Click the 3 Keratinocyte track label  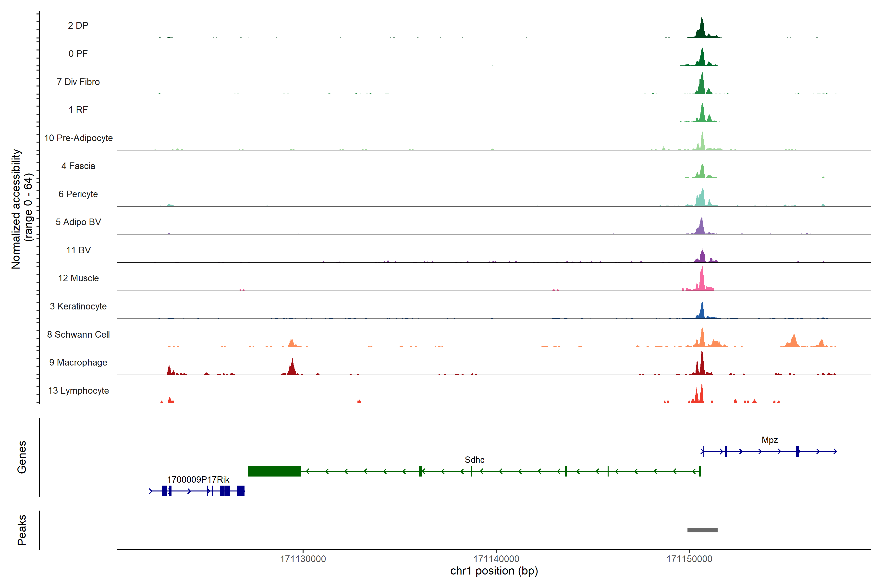pos(78,306)
